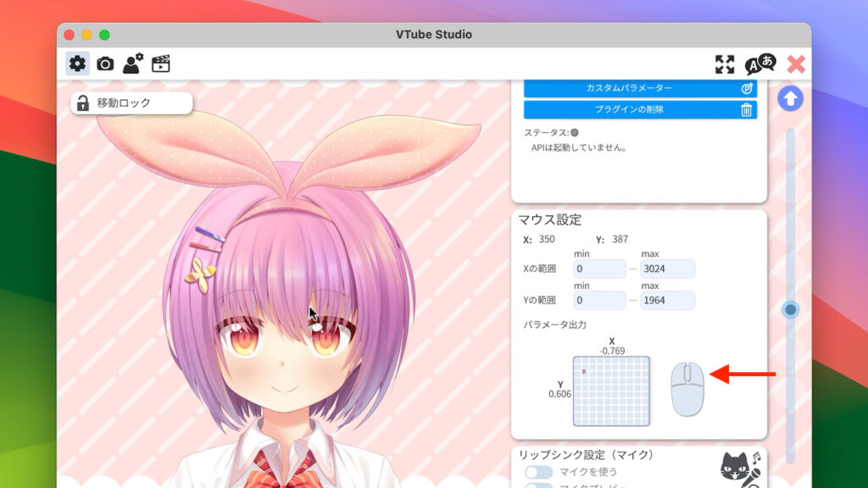Open the language translation speech bubble icon
The image size is (868, 488).
click(760, 64)
